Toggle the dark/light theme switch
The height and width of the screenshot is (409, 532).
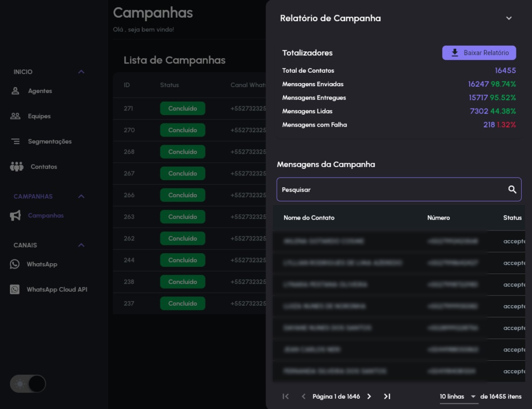[28, 384]
